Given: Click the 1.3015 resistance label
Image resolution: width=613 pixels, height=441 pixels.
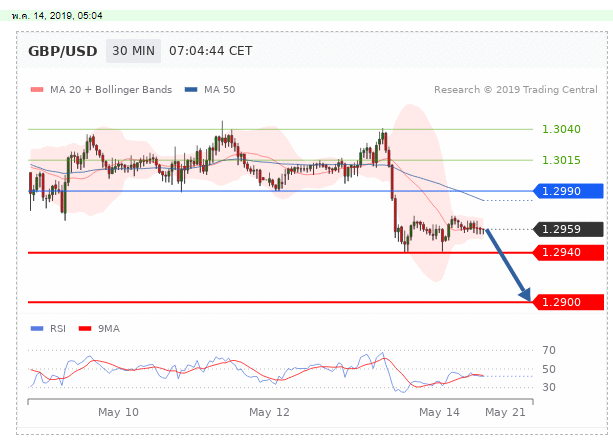Looking at the screenshot, I should point(561,160).
